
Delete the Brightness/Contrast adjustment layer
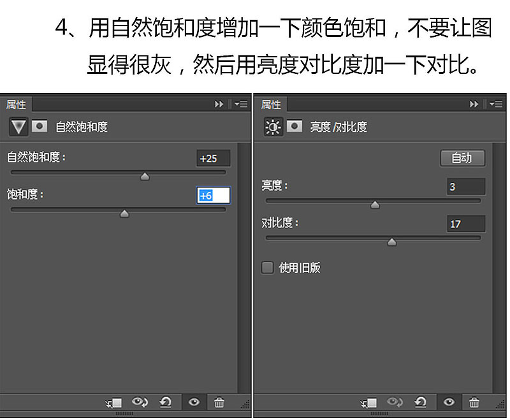[x=474, y=403]
